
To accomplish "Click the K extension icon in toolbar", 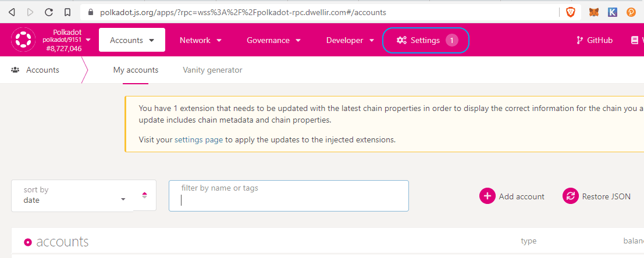I will point(612,12).
